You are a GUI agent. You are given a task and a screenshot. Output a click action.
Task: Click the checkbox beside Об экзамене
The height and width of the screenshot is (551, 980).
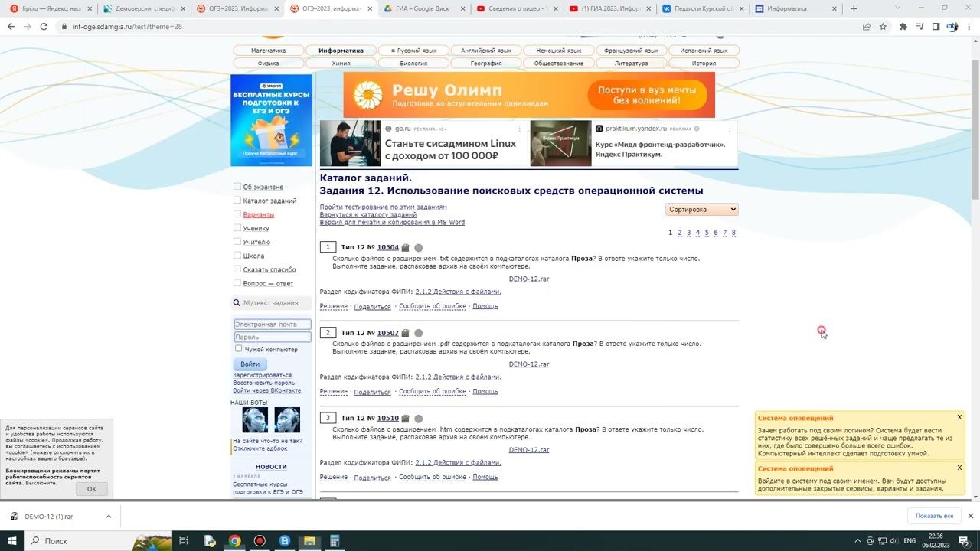237,186
